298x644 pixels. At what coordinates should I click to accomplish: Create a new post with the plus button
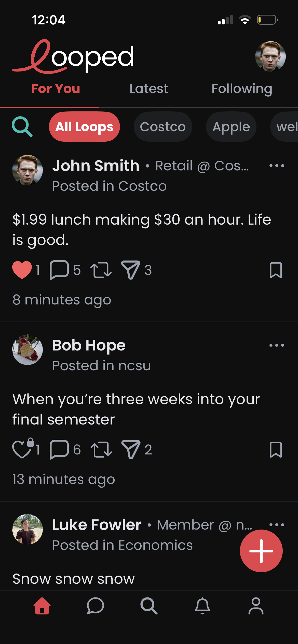click(261, 551)
